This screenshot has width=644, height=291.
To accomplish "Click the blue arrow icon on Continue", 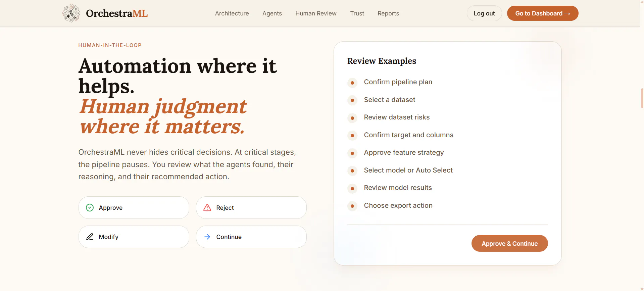I will click(207, 237).
